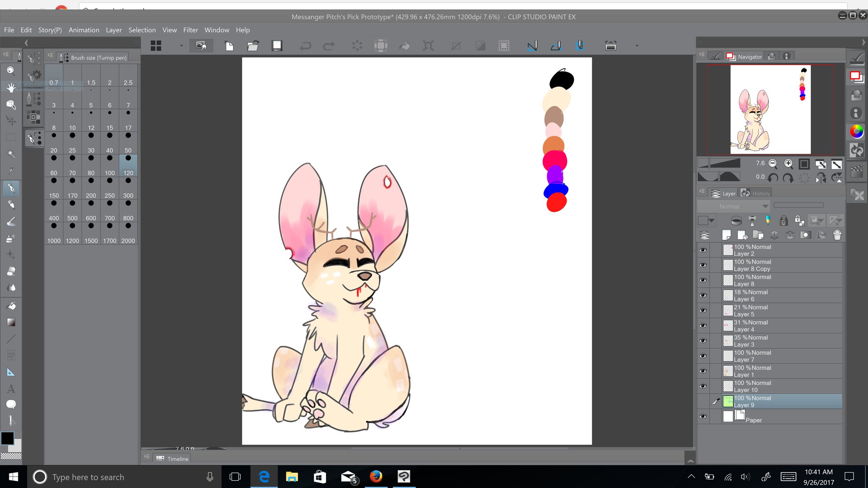Select the Magnifier zoom tool
This screenshot has height=488, width=868.
tap(11, 71)
